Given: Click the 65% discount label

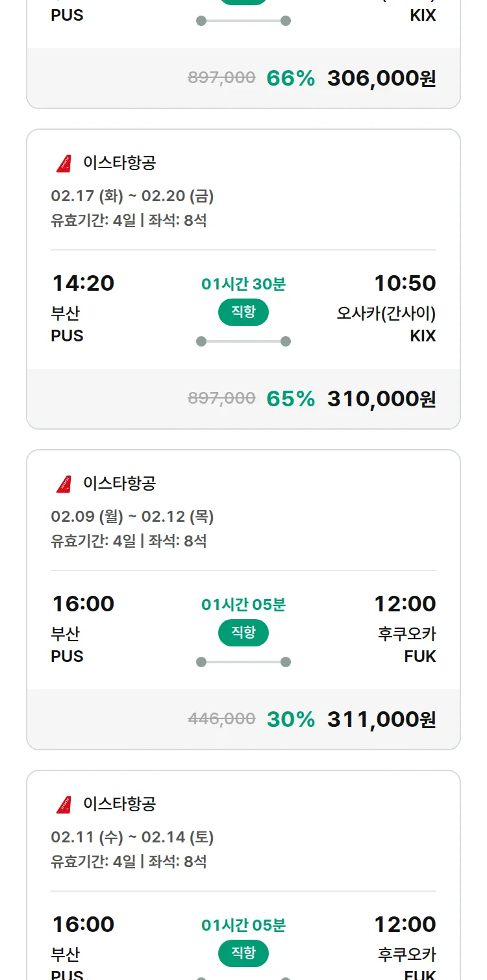Looking at the screenshot, I should tap(290, 398).
